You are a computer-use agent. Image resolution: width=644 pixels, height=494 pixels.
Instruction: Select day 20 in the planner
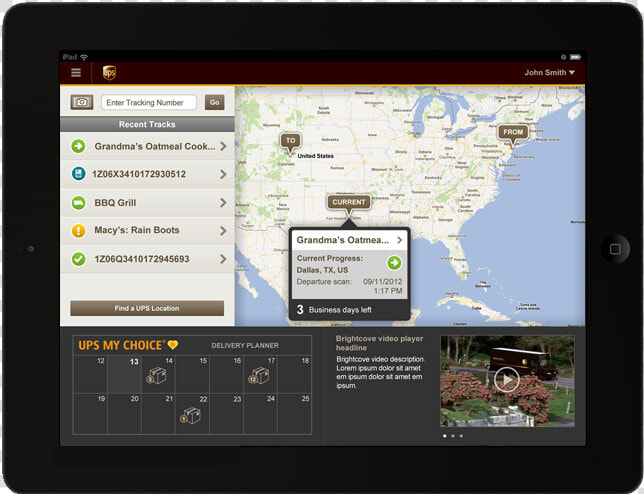point(124,414)
